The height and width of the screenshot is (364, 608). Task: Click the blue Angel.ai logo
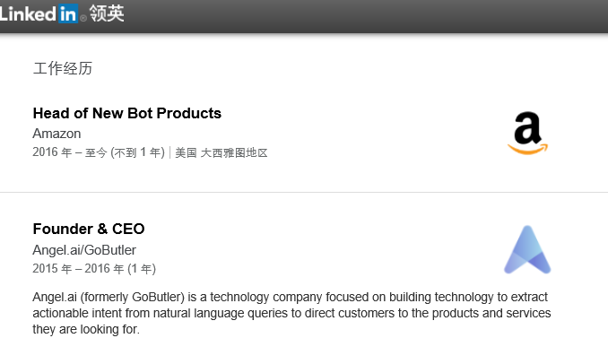(527, 250)
